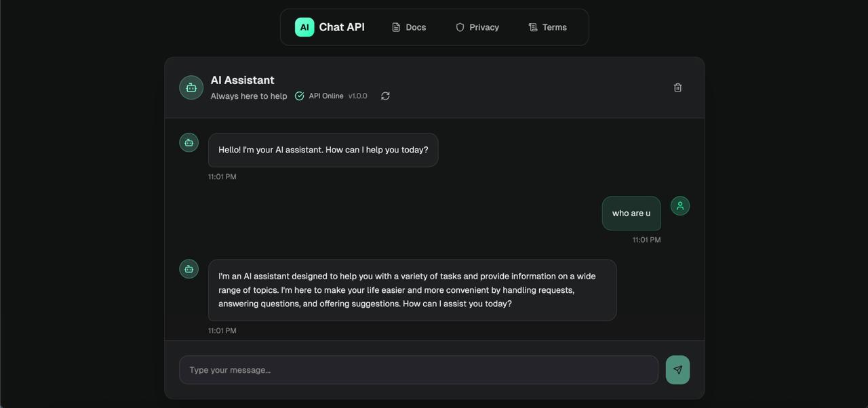Click the shield icon beside Privacy
Screen dimensions: 868x408
(x=460, y=26)
